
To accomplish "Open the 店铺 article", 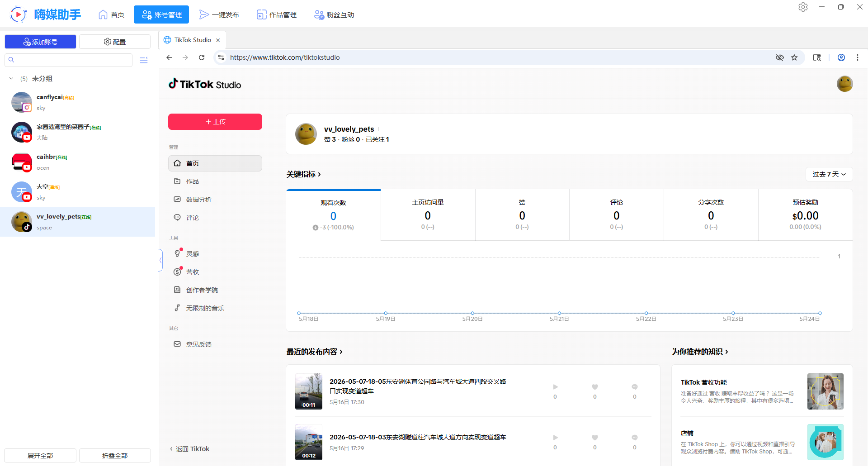I will pyautogui.click(x=762, y=442).
